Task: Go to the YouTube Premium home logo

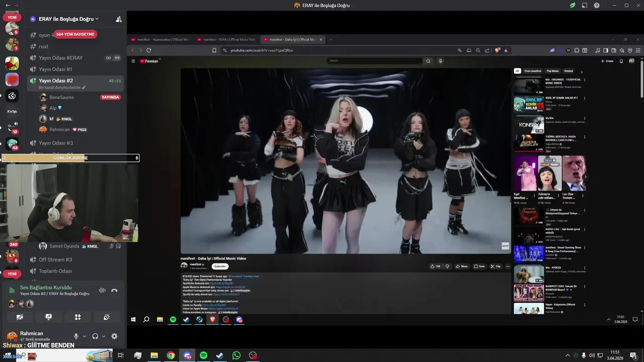Action: (x=149, y=61)
